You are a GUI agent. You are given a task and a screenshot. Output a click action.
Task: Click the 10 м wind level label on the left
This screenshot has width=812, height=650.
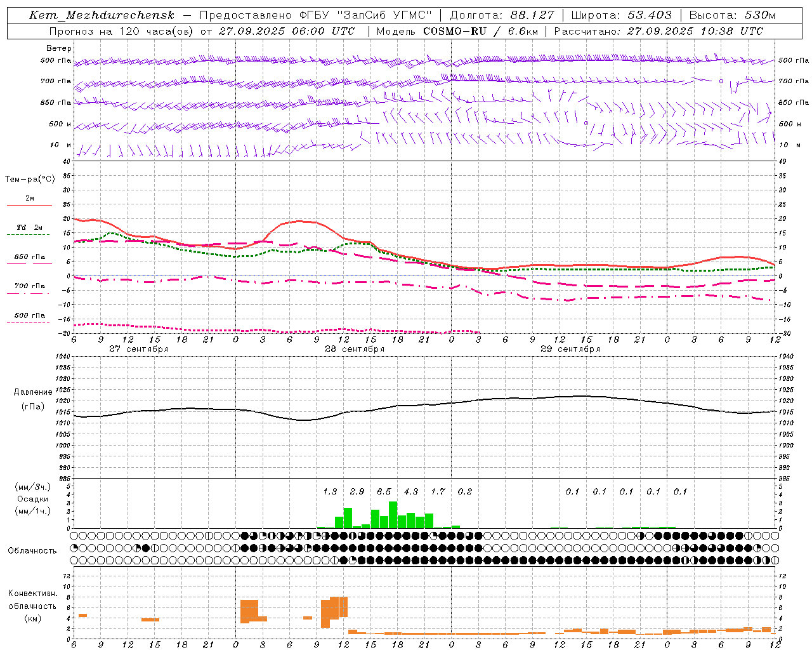61,145
